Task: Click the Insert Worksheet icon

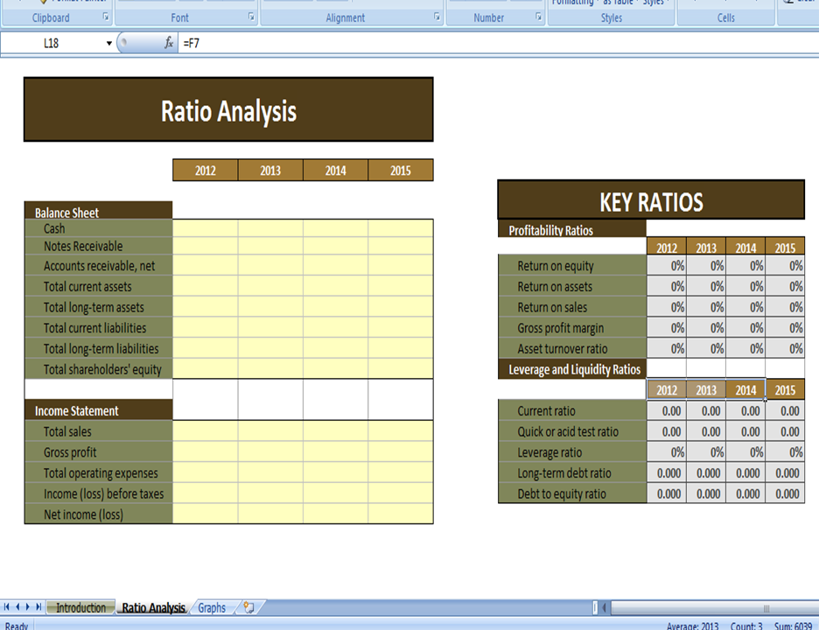Action: (x=248, y=607)
